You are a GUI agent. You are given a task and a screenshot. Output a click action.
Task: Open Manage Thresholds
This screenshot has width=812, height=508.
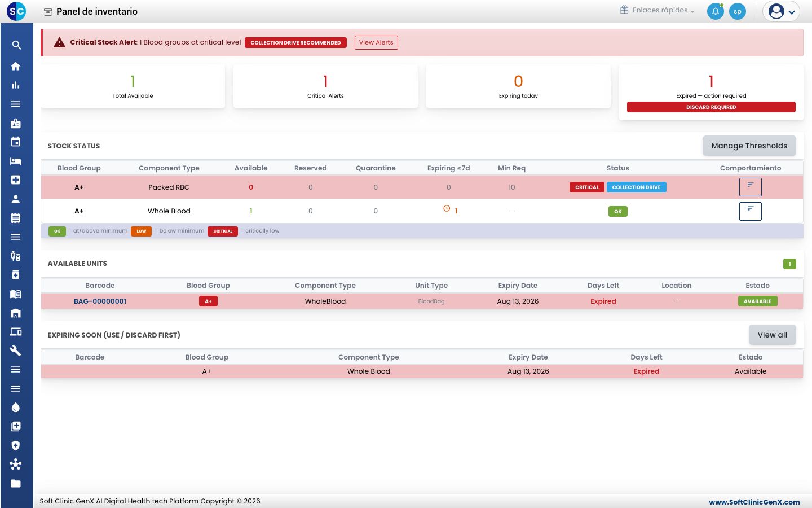(749, 146)
